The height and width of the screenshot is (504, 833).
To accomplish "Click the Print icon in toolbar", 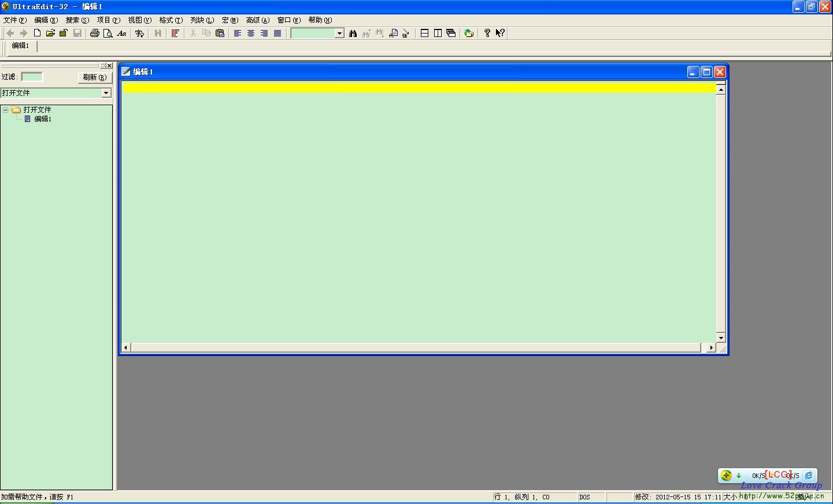I will click(95, 34).
